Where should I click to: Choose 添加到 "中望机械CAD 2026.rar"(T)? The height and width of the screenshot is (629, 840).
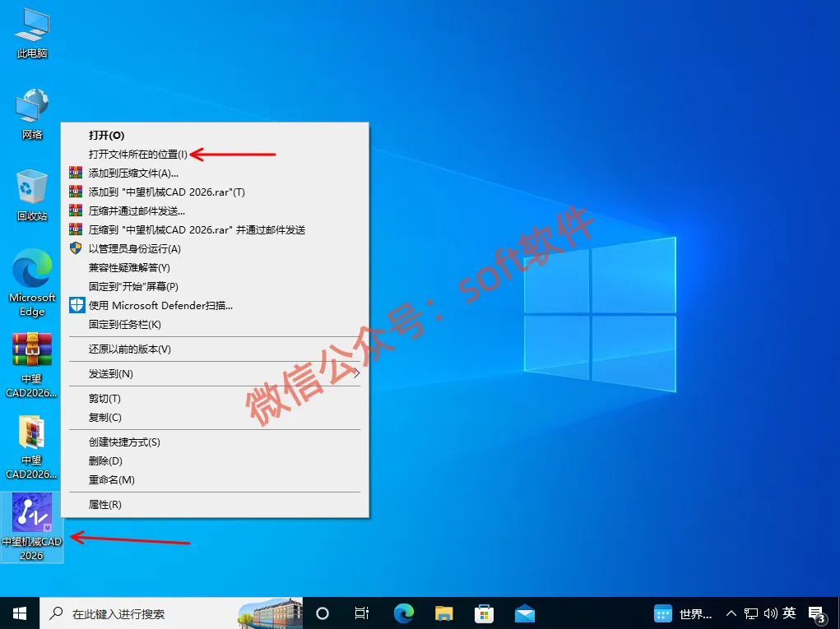[214, 192]
